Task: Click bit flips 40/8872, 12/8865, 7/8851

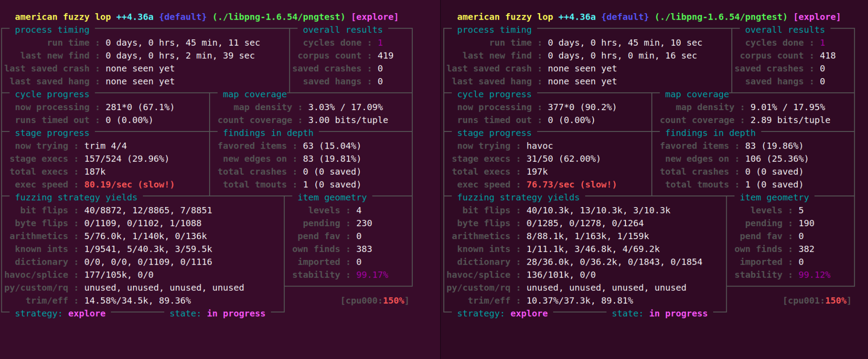Action: tap(148, 210)
